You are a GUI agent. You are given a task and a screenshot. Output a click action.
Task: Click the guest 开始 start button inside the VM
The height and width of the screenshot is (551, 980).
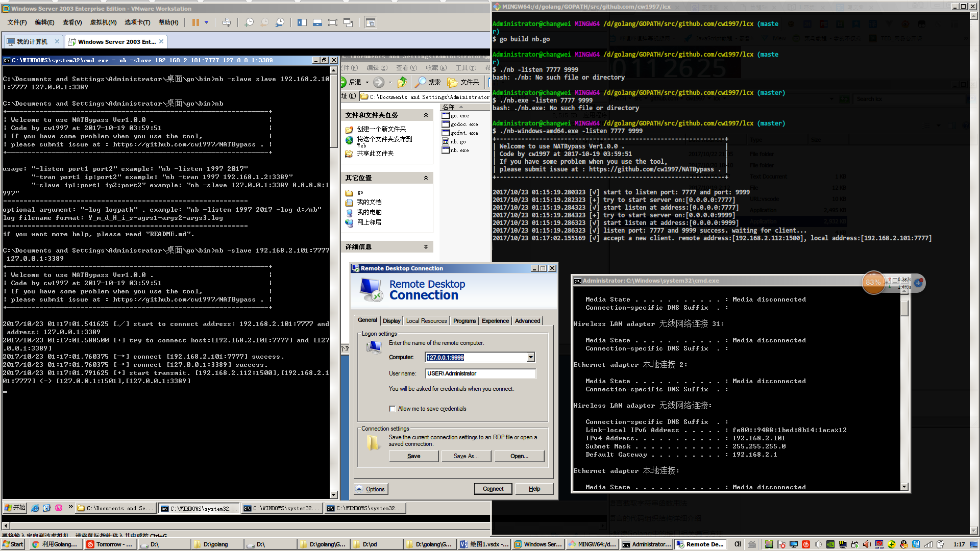click(x=15, y=508)
